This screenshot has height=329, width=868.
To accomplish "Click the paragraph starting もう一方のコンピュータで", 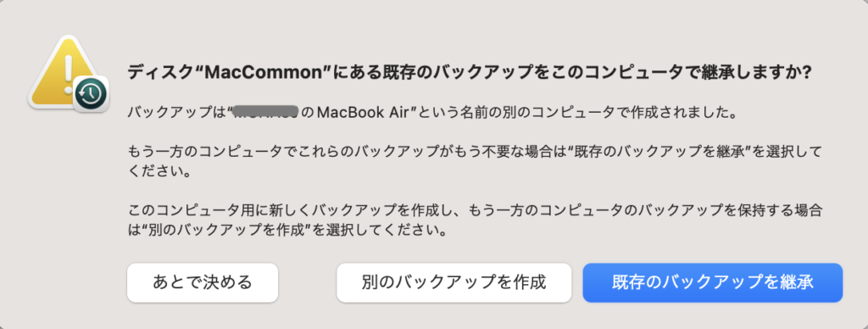I will tap(474, 160).
